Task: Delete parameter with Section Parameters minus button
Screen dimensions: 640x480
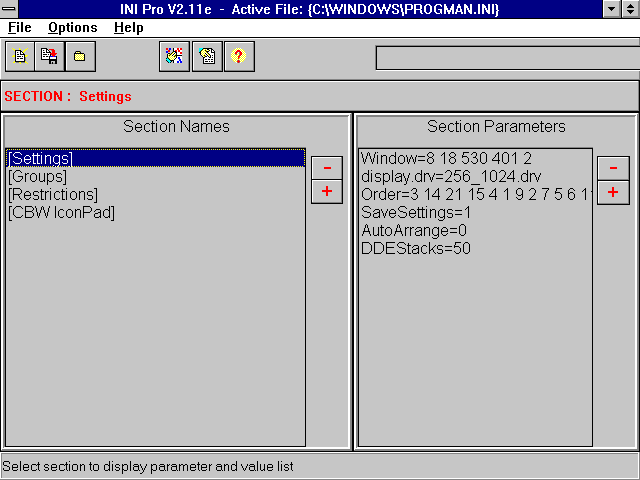Action: click(x=613, y=168)
